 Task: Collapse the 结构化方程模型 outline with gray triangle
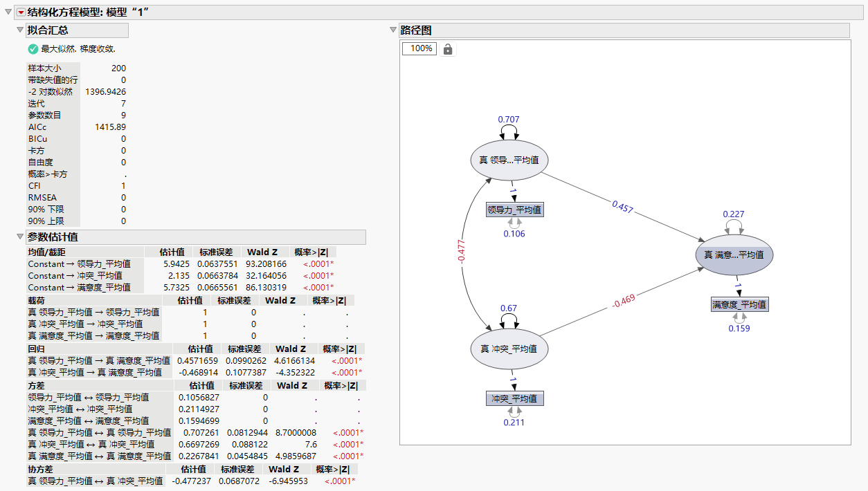point(8,12)
